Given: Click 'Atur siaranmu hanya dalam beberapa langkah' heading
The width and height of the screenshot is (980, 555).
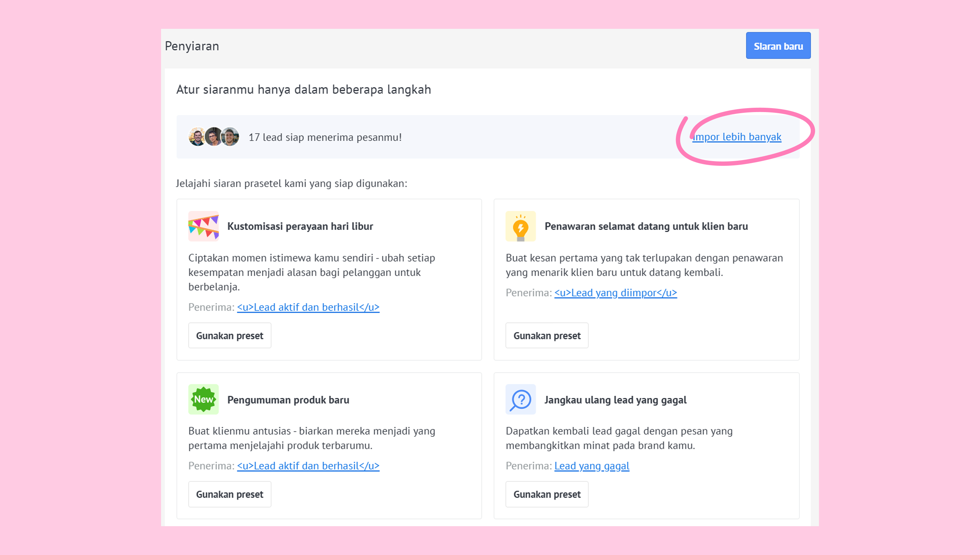Looking at the screenshot, I should 304,90.
